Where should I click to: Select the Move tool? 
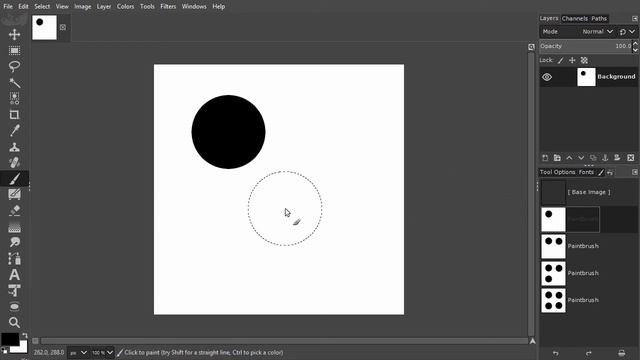[x=14, y=35]
